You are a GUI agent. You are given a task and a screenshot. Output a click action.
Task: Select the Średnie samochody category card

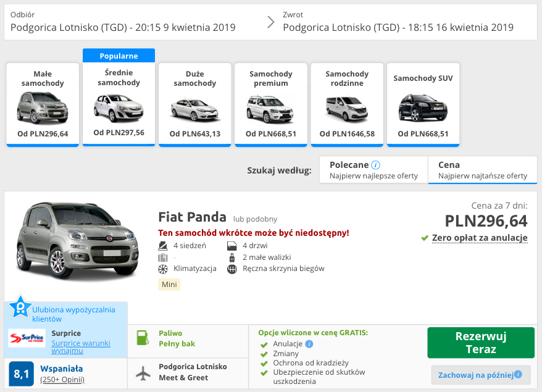coord(119,104)
